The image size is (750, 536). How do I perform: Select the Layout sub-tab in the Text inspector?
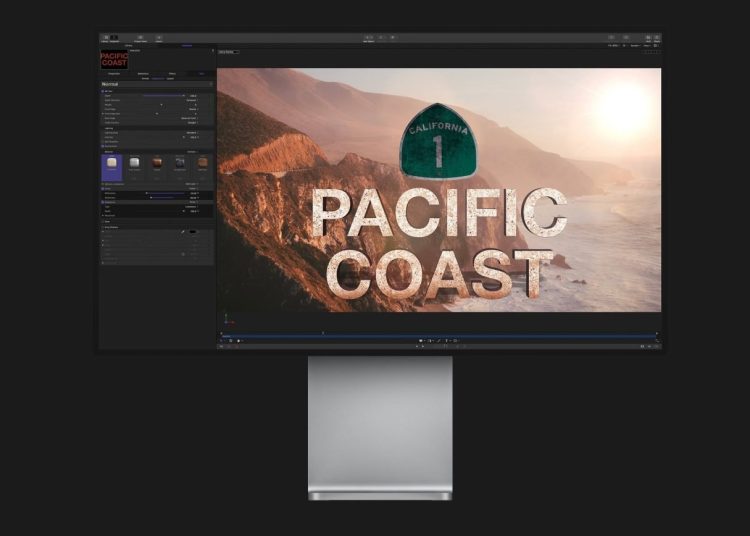point(171,77)
